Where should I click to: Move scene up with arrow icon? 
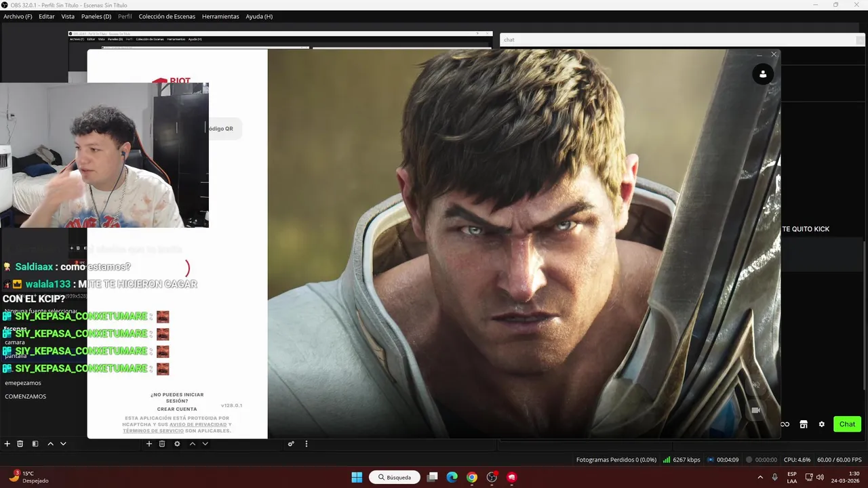coord(50,444)
